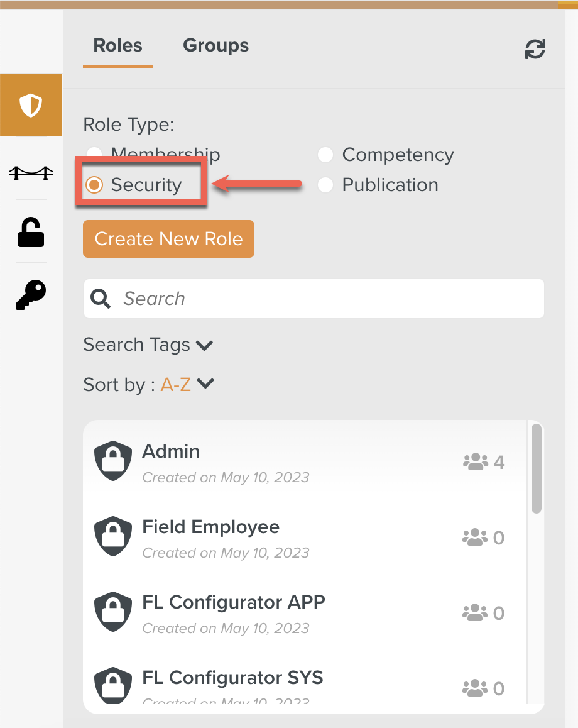This screenshot has width=578, height=728.
Task: Click the Create New Role button
Action: click(168, 239)
